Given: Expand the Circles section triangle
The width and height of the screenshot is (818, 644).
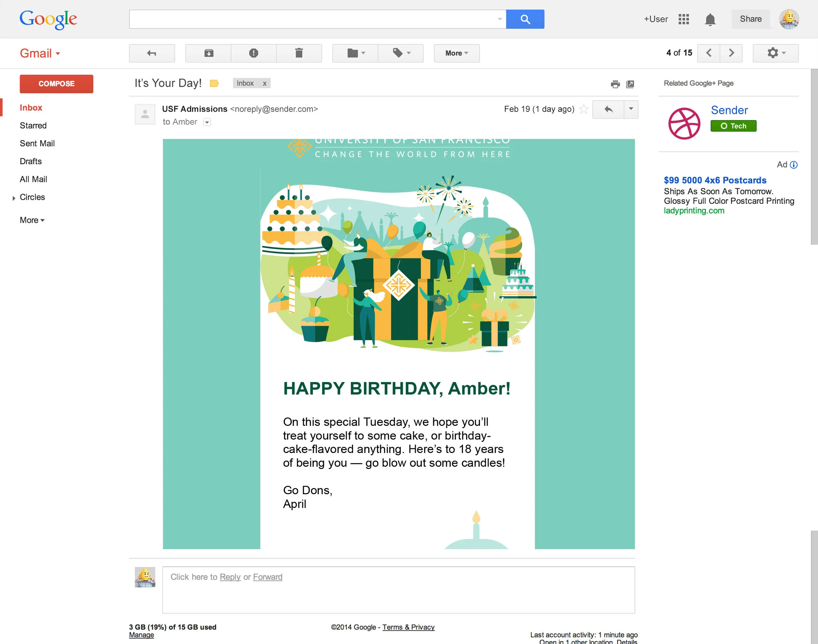Looking at the screenshot, I should (14, 198).
